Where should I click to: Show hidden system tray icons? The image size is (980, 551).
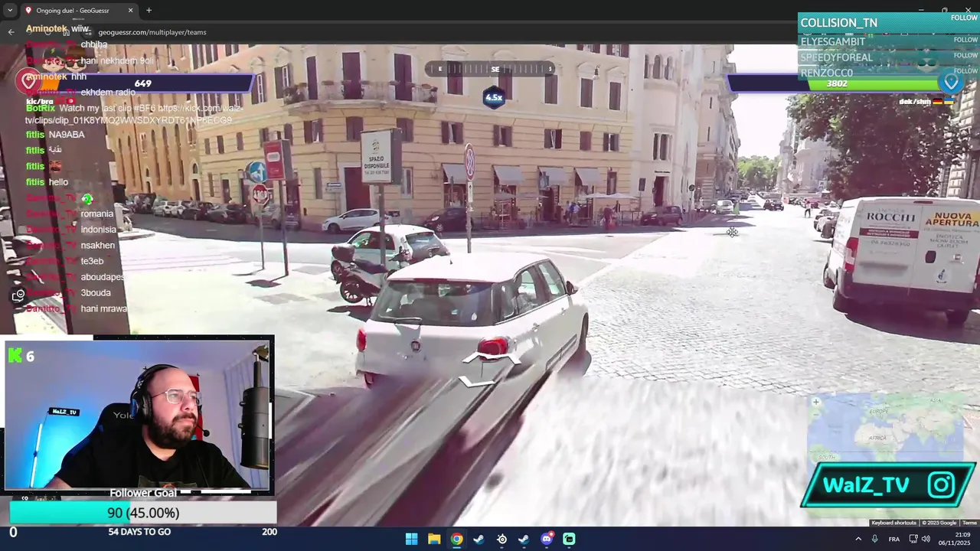tap(857, 539)
